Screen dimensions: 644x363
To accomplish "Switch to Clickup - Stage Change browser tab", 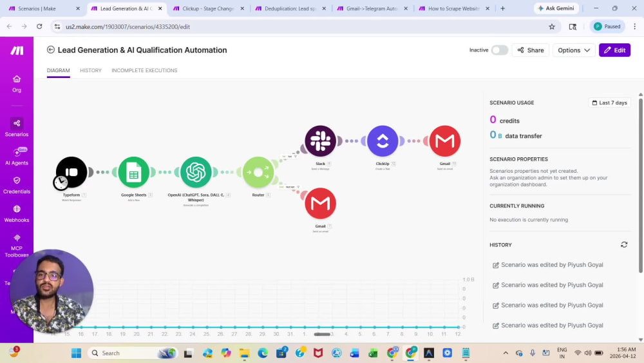I will [208, 8].
